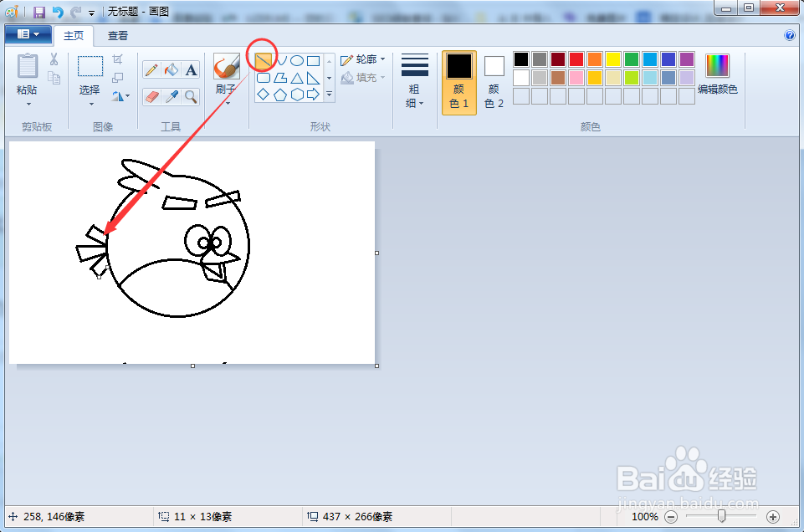Click the rectangular Select tool icon
Viewport: 804px width, 532px height.
coord(90,67)
